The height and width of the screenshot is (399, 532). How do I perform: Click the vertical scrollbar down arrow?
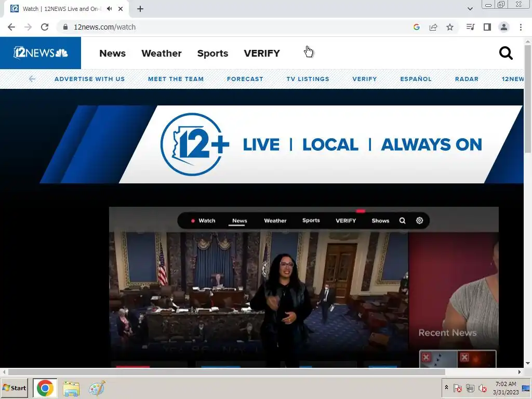[528, 363]
